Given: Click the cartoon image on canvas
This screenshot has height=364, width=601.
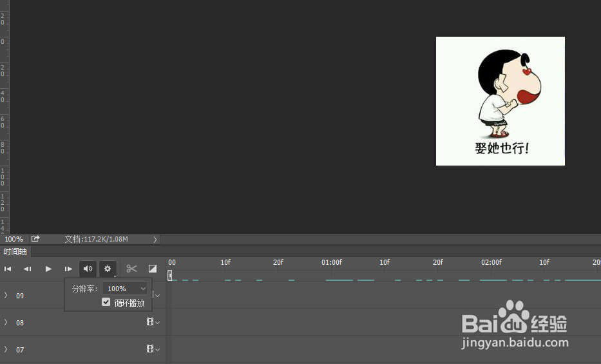Looking at the screenshot, I should tap(501, 101).
